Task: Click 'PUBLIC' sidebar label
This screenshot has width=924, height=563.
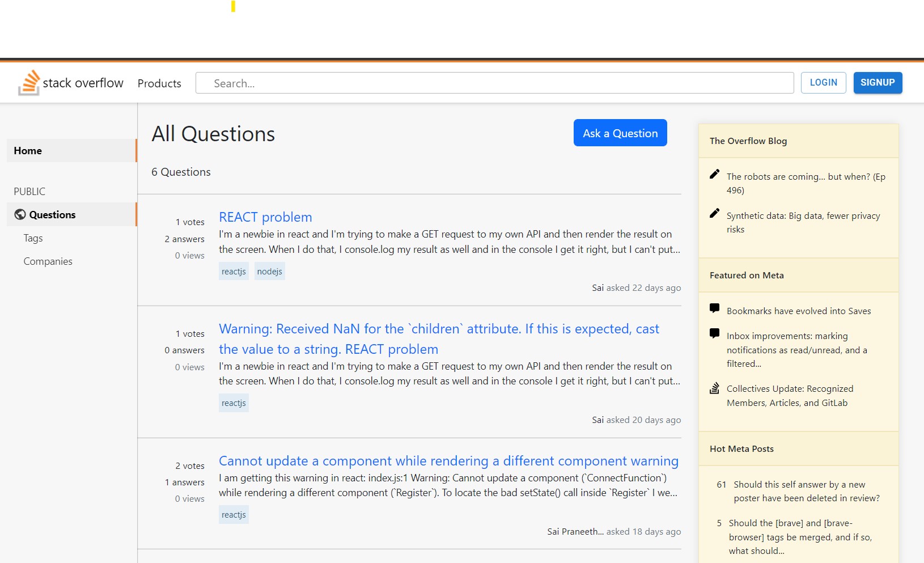Action: 29,192
